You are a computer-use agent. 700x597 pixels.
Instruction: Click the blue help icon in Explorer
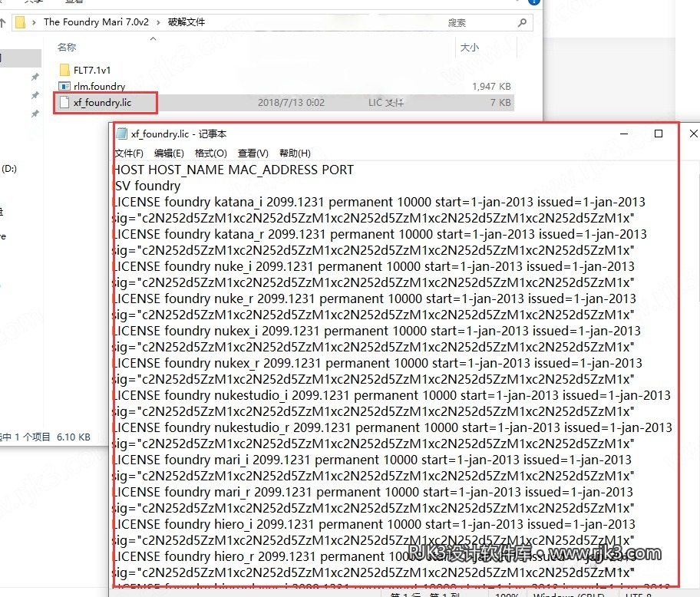coord(534,2)
